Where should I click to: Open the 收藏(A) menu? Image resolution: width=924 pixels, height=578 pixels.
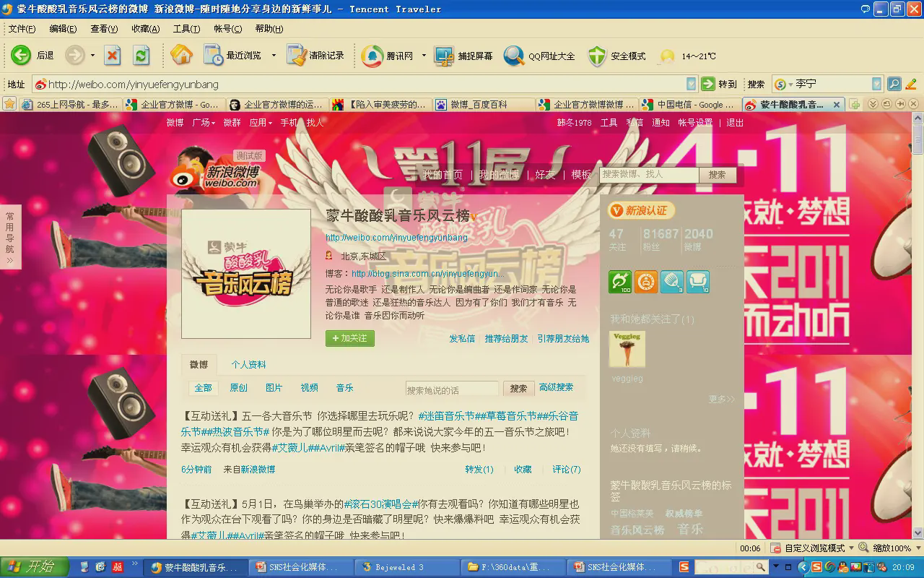click(145, 29)
